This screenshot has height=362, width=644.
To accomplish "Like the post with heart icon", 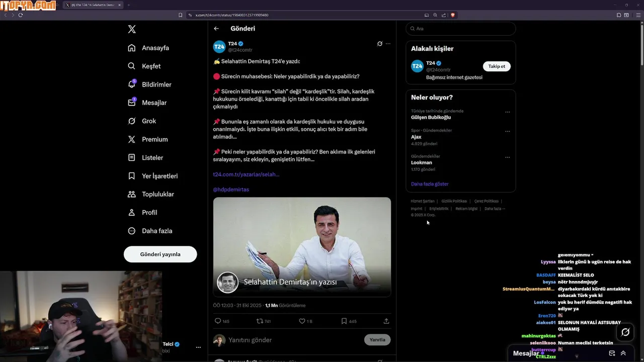I will [302, 321].
